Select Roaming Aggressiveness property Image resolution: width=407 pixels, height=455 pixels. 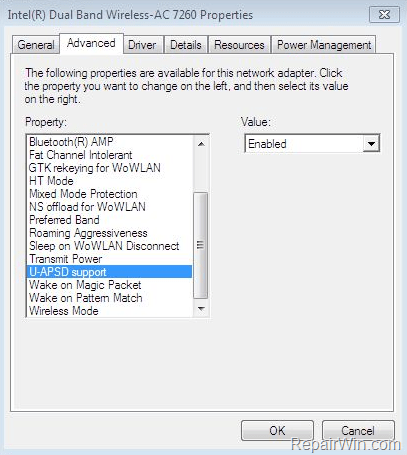[x=109, y=233]
